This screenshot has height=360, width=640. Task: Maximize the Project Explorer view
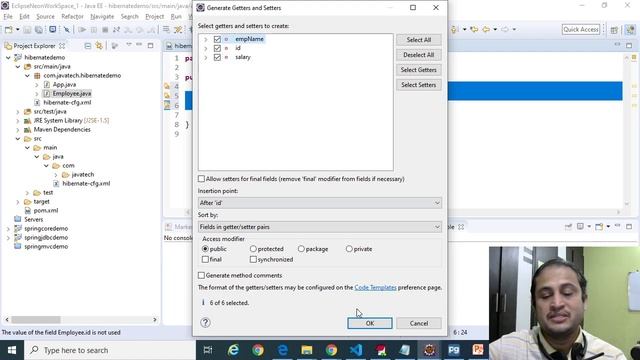pyautogui.click(x=150, y=45)
